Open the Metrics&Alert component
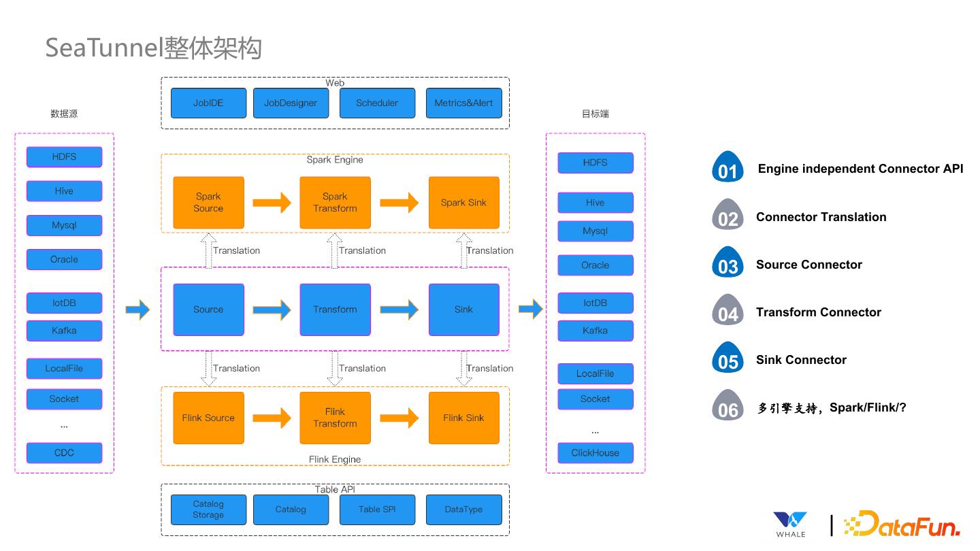This screenshot has width=980, height=551. pyautogui.click(x=463, y=103)
